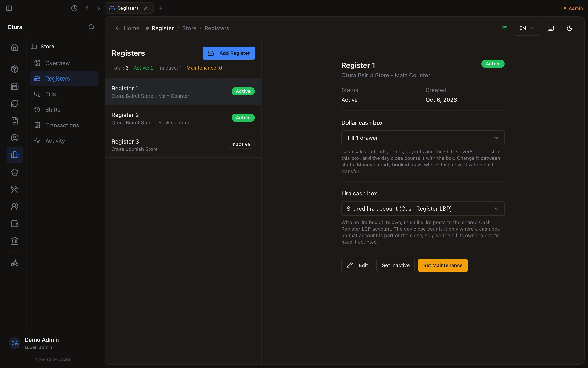Open the search icon beside Otura
Image resolution: width=588 pixels, height=368 pixels.
[91, 27]
